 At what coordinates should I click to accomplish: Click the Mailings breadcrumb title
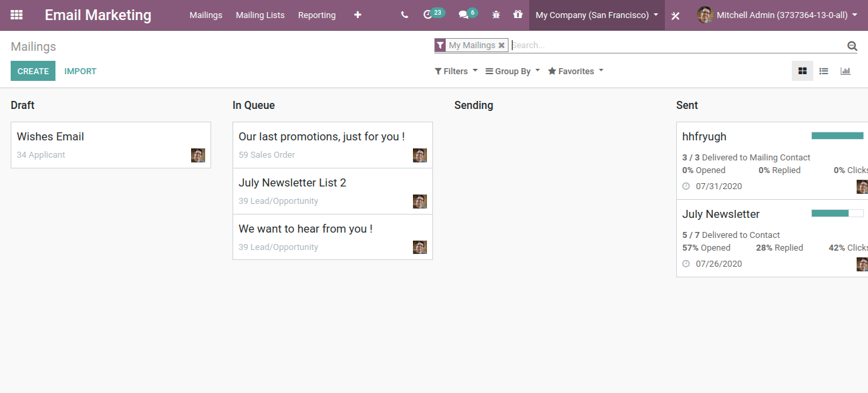click(x=33, y=47)
